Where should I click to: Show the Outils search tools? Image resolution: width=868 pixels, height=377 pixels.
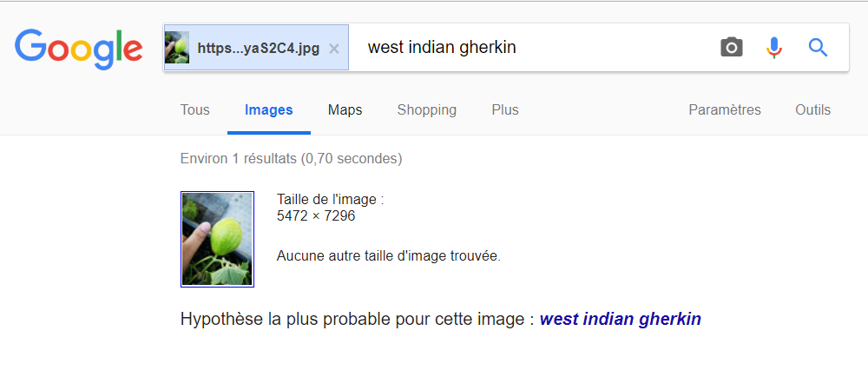[812, 110]
